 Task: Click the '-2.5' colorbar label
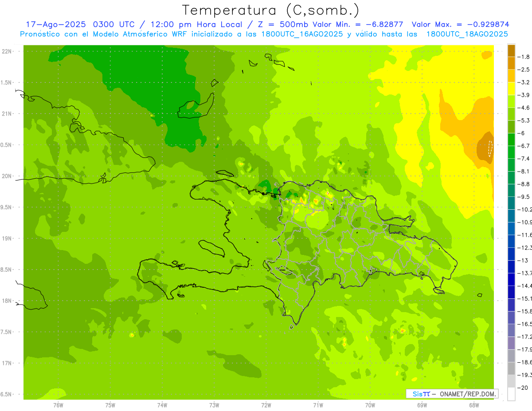(x=524, y=70)
